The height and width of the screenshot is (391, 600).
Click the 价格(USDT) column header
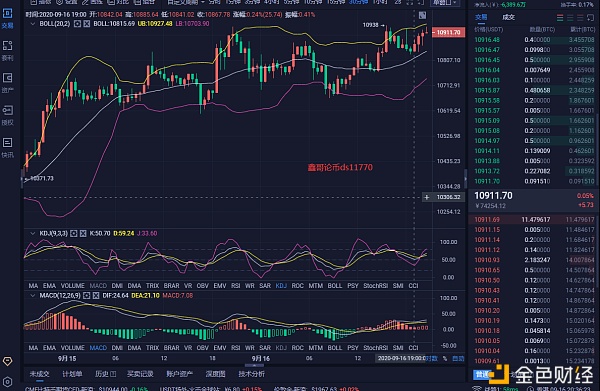[x=489, y=29]
